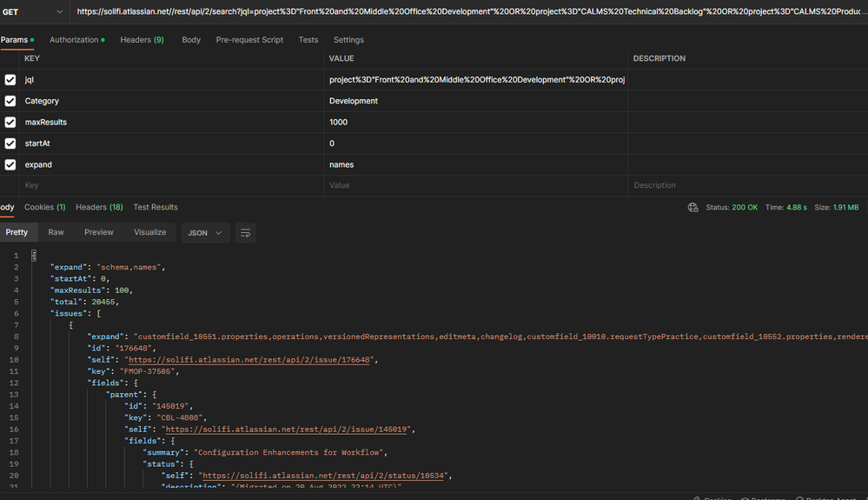Toggle the startAt parameter checkbox
The height and width of the screenshot is (500, 868).
tap(10, 143)
